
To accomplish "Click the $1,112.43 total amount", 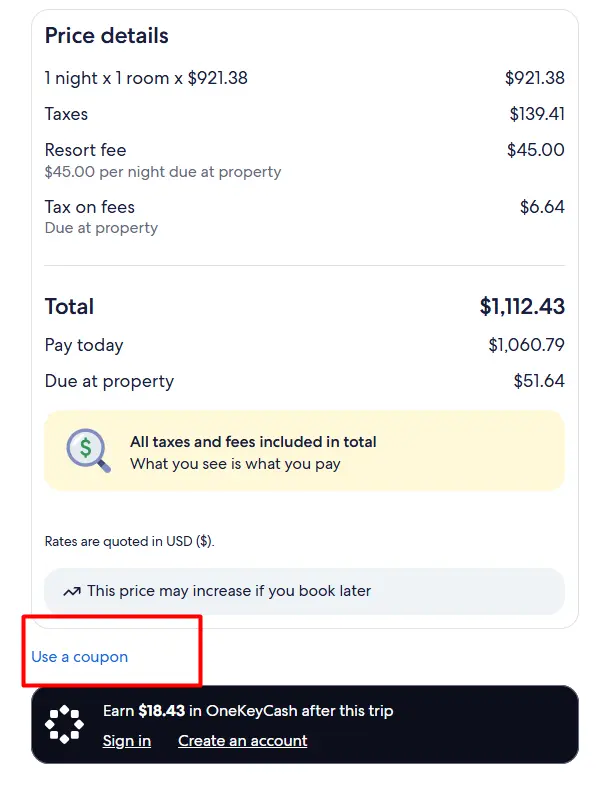I will tap(522, 307).
